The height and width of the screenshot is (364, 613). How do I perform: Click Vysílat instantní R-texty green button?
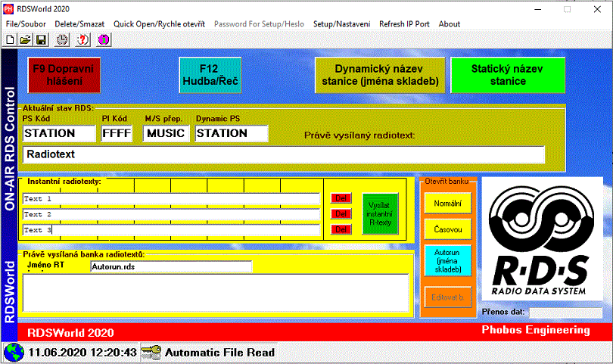(380, 214)
